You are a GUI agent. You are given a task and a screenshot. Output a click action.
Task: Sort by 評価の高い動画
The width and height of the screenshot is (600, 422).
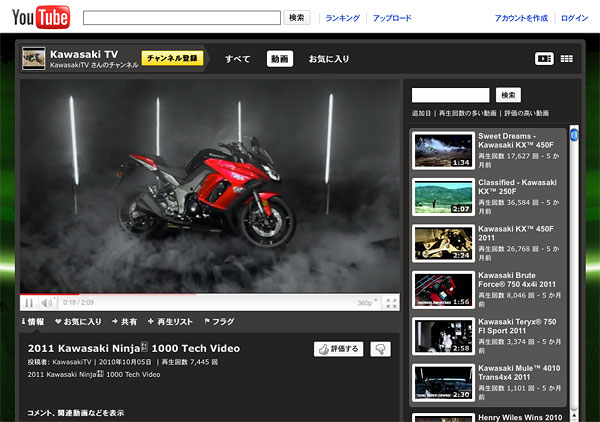tap(527, 113)
